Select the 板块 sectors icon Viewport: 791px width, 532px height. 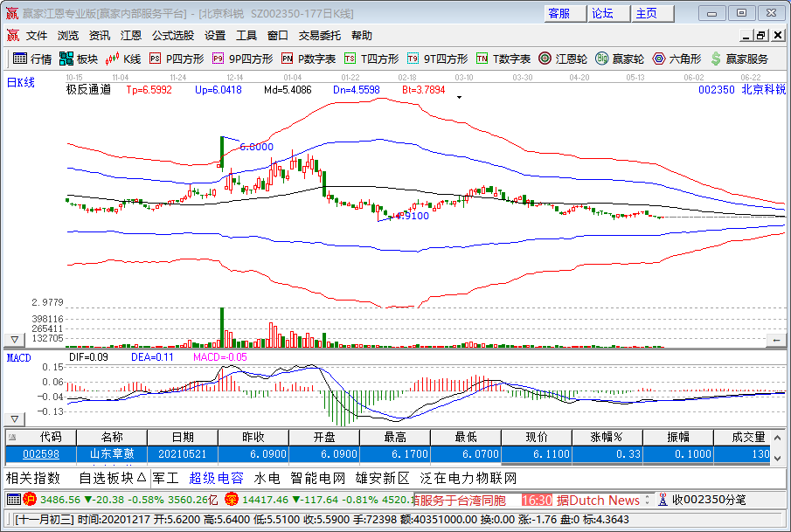(77, 59)
